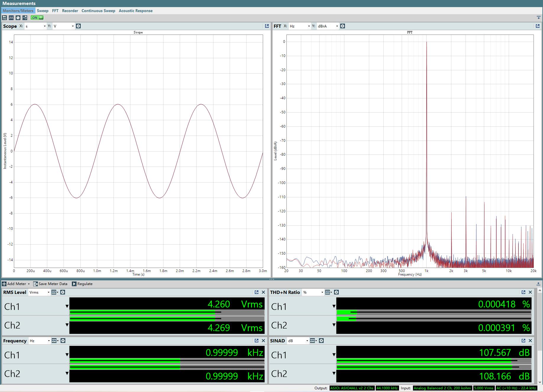
Task: Click the Save Meter Data button
Action: [x=50, y=284]
